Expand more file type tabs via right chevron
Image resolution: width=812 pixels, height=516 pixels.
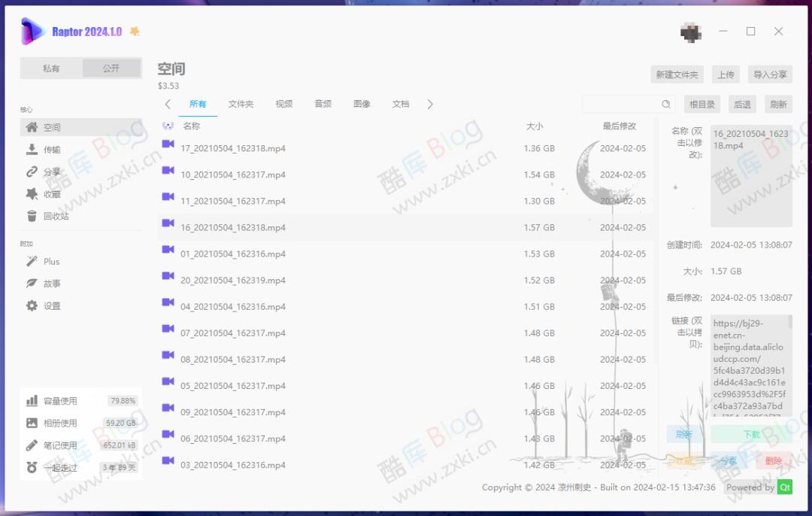[x=430, y=104]
